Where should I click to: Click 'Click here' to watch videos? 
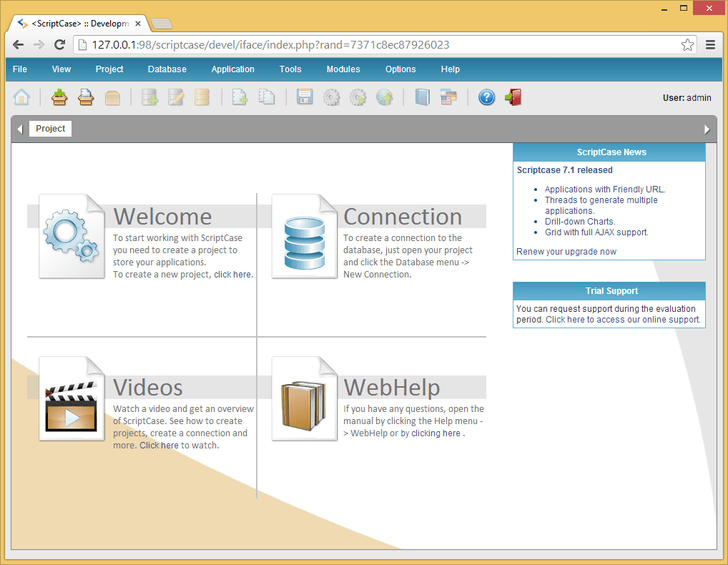pos(159,446)
